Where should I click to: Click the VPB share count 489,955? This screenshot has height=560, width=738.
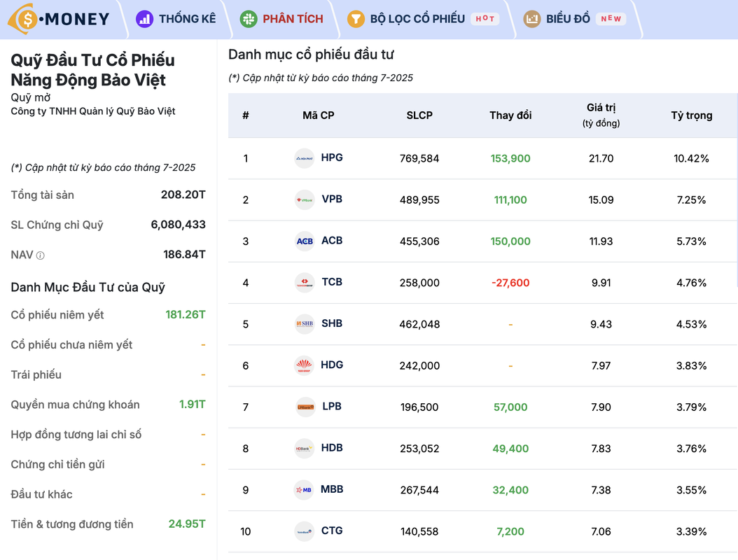(x=419, y=200)
